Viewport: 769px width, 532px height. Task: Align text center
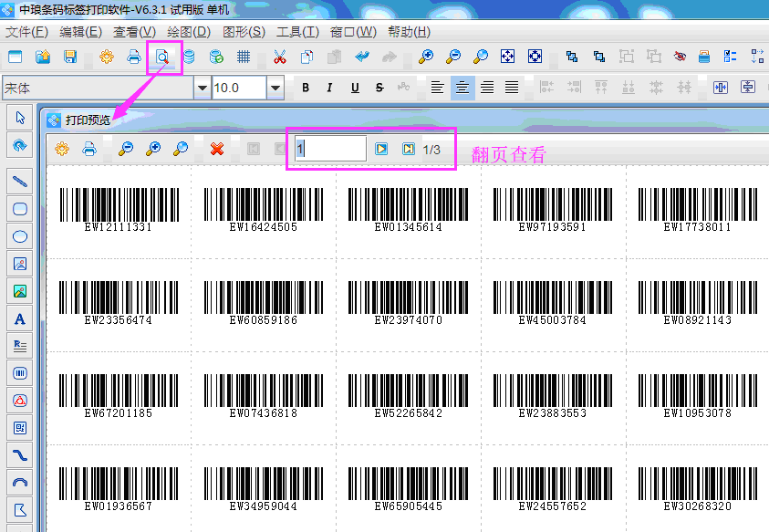(x=462, y=88)
